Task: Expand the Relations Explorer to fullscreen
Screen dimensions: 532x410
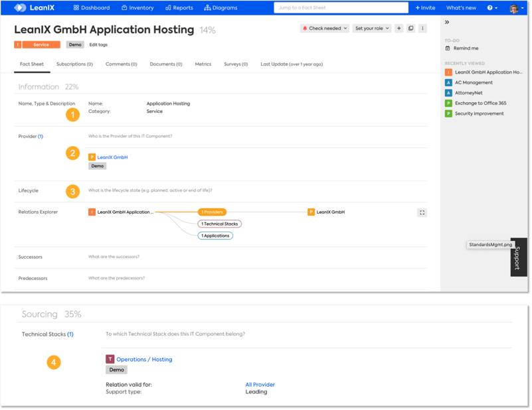Action: coord(422,212)
